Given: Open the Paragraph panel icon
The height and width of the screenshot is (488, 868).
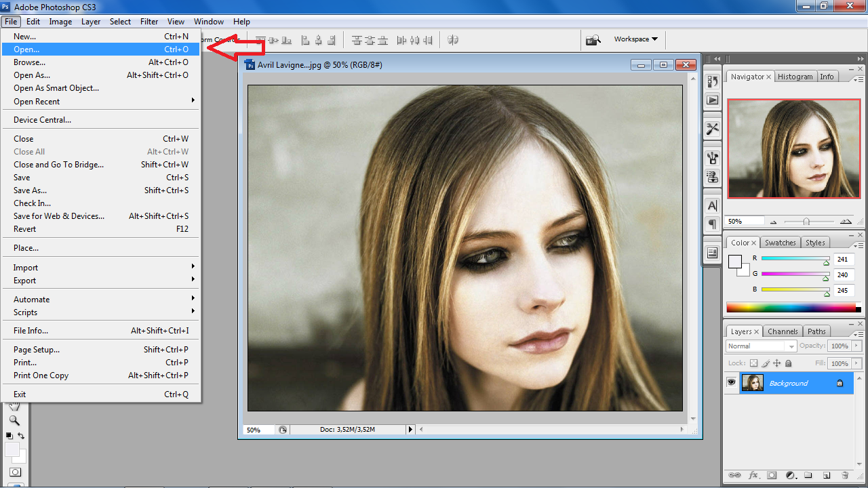Looking at the screenshot, I should pyautogui.click(x=713, y=224).
